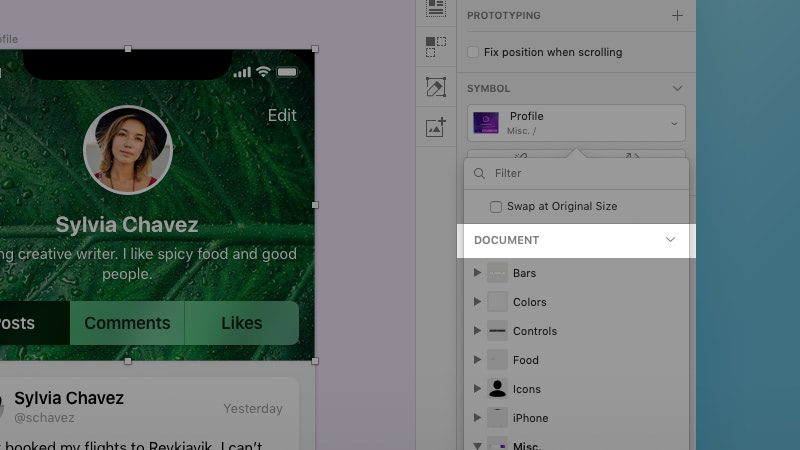Click the Edit link in the profile header

coord(282,115)
